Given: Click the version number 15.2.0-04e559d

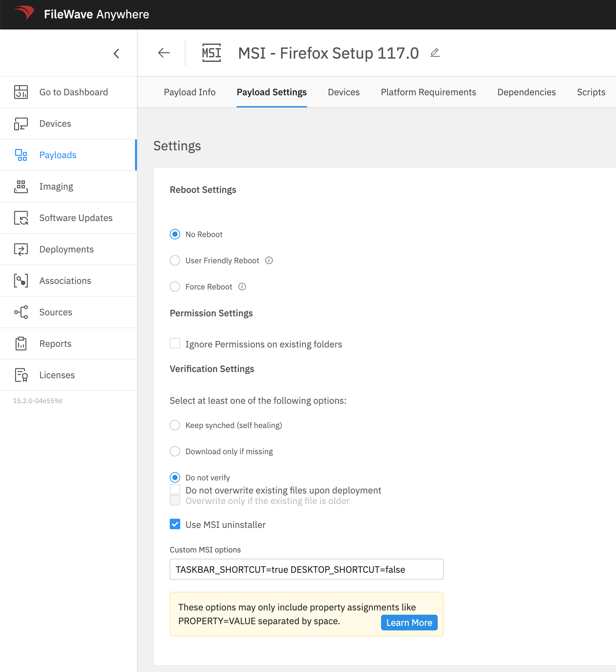Looking at the screenshot, I should coord(37,401).
